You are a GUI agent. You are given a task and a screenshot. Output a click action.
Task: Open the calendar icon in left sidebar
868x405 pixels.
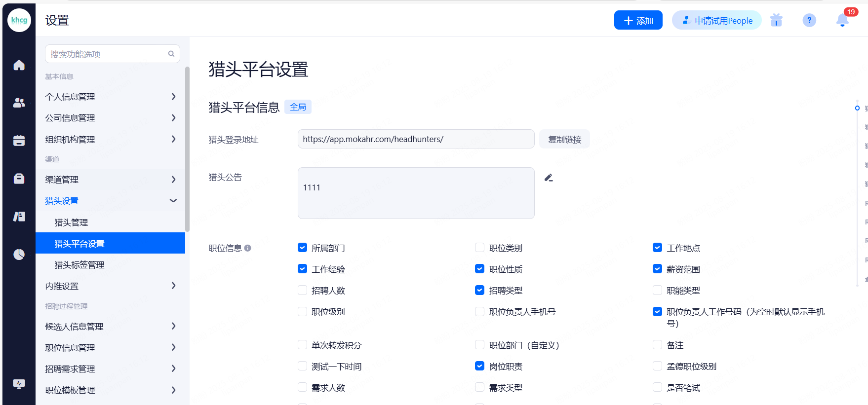(19, 141)
